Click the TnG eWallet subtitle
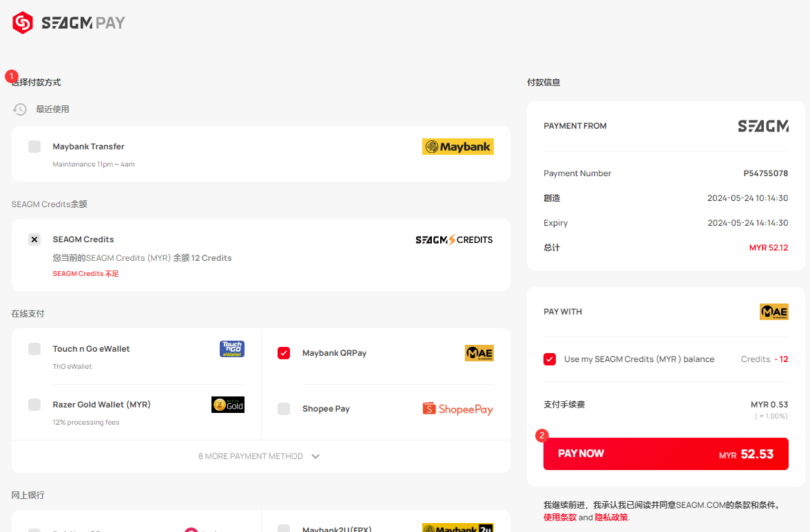The image size is (810, 532). tap(72, 366)
